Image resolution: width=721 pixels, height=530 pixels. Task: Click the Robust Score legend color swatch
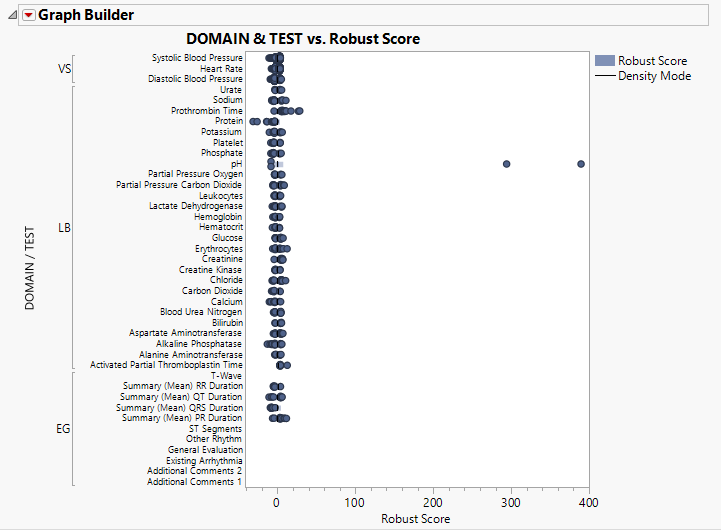pyautogui.click(x=604, y=61)
